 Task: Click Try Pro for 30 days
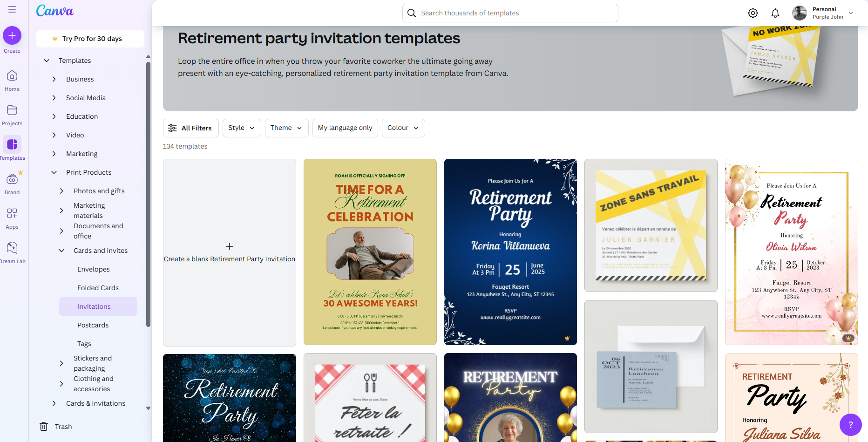[x=90, y=38]
